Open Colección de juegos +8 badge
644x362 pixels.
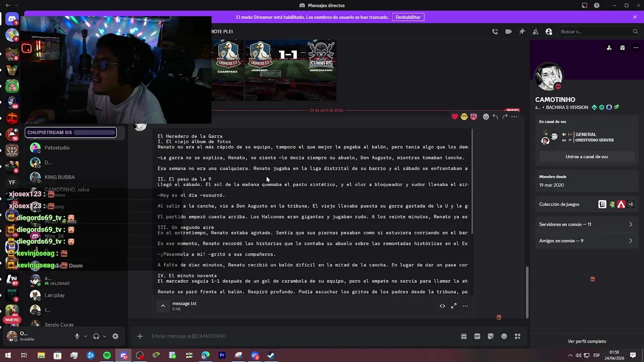click(x=630, y=204)
